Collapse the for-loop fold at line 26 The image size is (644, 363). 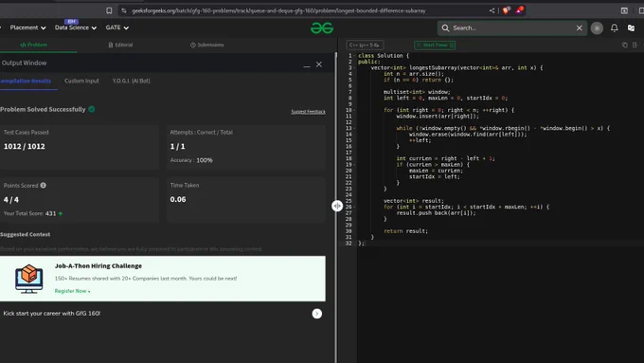coord(354,207)
